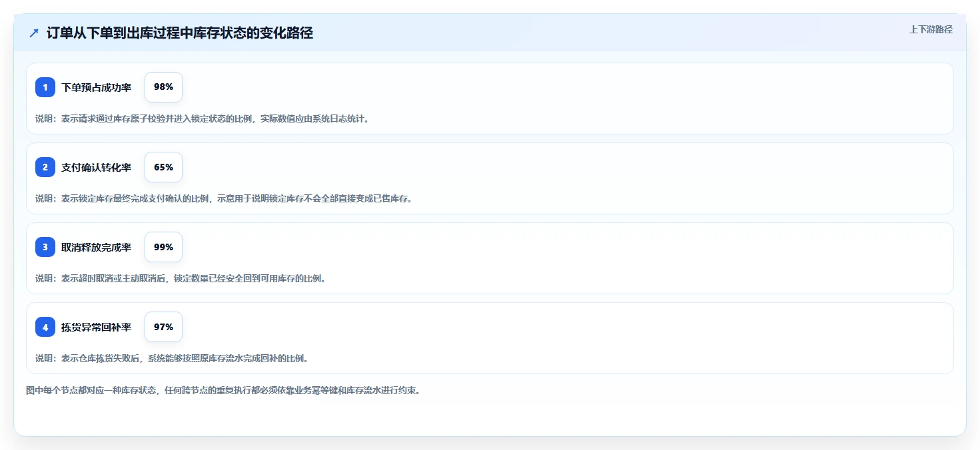This screenshot has height=450, width=980.
Task: Click the 上下游路径 label in the header
Action: 931,29
